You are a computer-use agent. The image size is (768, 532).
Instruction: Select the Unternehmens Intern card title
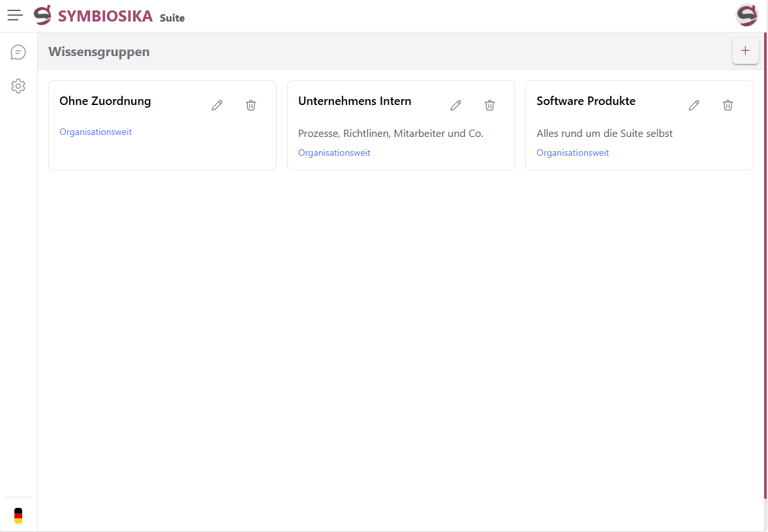(x=354, y=101)
